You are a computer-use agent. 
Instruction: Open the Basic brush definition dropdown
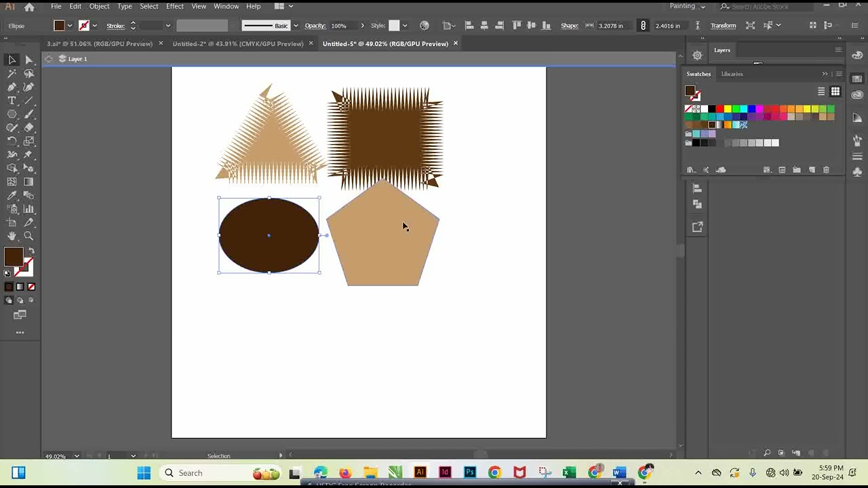295,26
